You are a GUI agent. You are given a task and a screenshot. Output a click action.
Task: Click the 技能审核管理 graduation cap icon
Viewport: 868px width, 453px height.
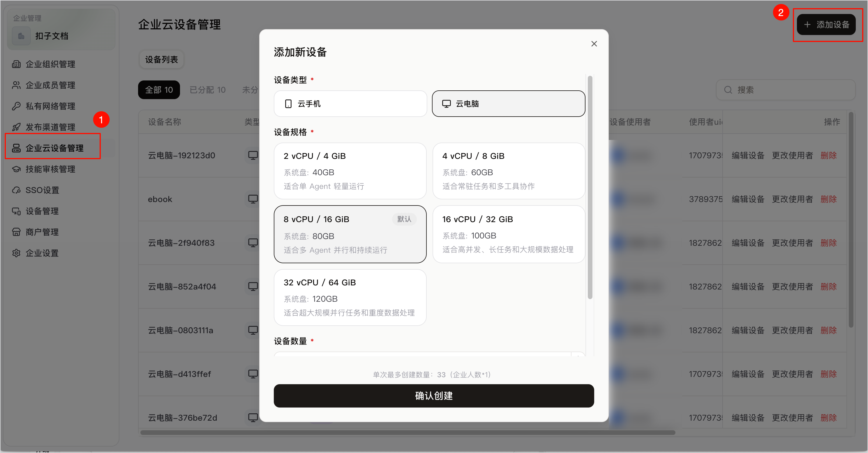pos(16,169)
